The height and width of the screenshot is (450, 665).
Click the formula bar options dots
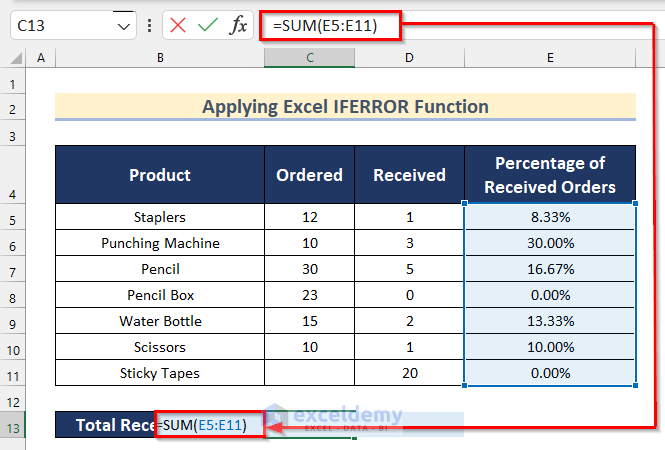click(x=149, y=26)
